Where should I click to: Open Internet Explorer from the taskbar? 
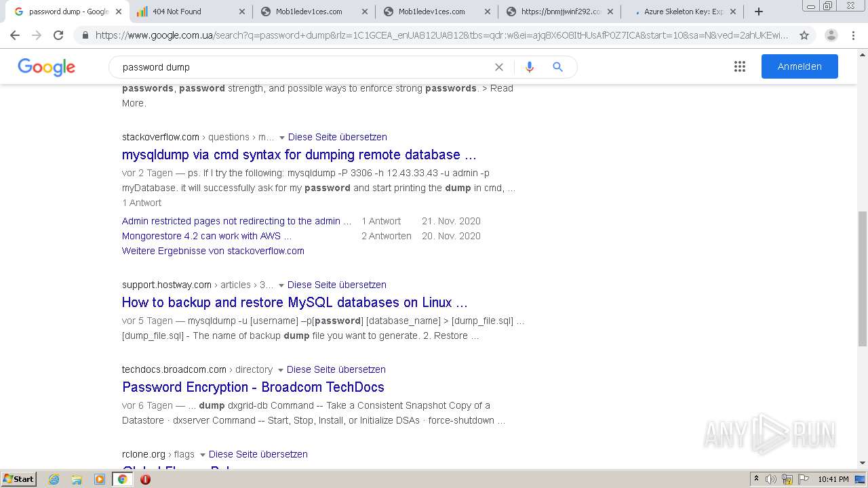[x=54, y=479]
